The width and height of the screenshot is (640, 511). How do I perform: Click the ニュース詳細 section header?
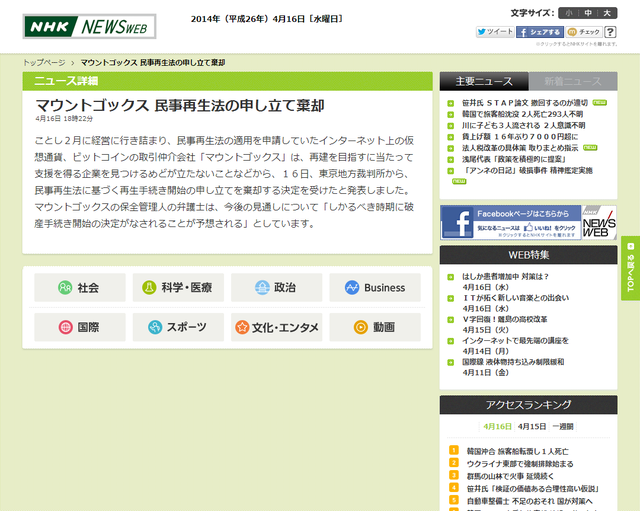click(x=227, y=81)
